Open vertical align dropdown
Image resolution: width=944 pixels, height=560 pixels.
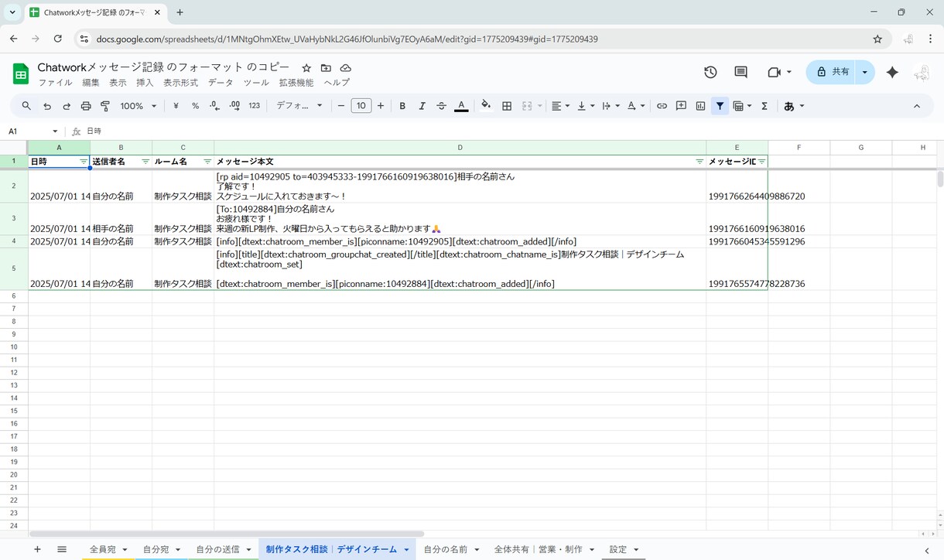pos(586,106)
